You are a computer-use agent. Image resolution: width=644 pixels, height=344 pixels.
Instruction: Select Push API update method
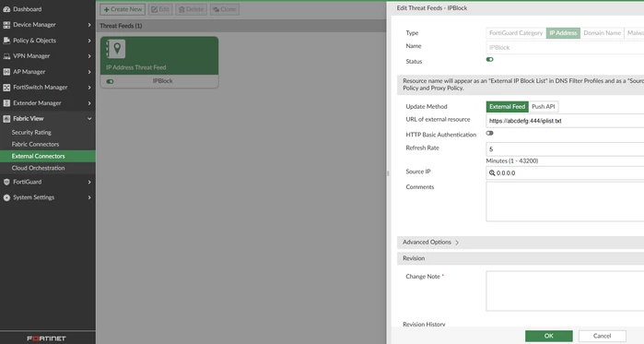pyautogui.click(x=543, y=106)
